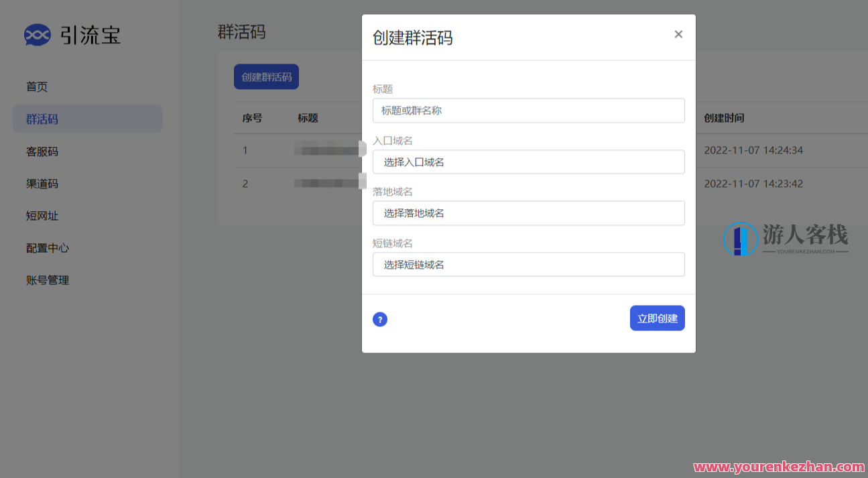Click the 创建群活码 button
The height and width of the screenshot is (478, 868).
point(266,76)
